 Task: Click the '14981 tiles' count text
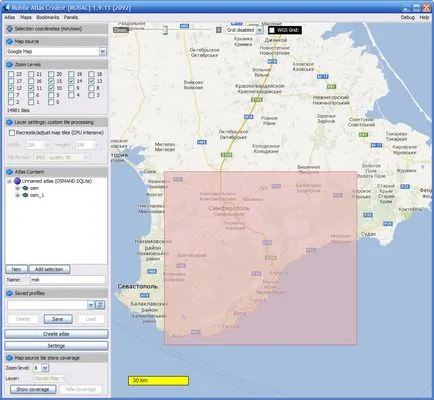(18, 110)
